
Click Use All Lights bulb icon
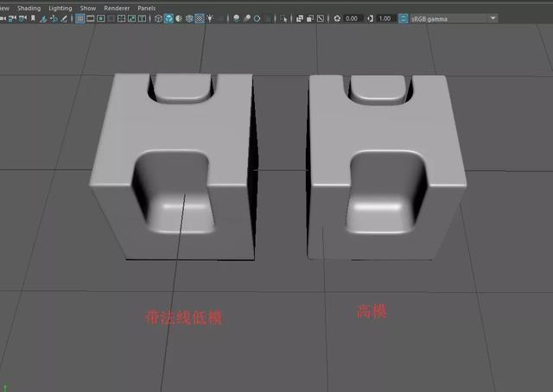click(210, 18)
